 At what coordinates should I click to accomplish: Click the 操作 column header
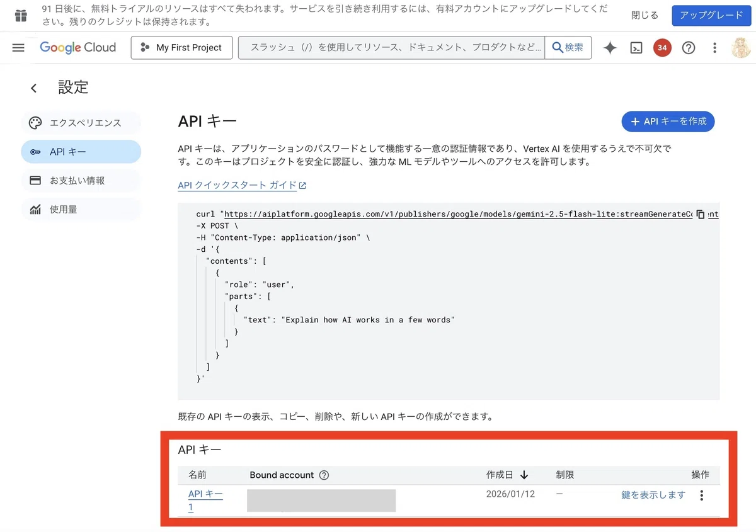point(700,475)
